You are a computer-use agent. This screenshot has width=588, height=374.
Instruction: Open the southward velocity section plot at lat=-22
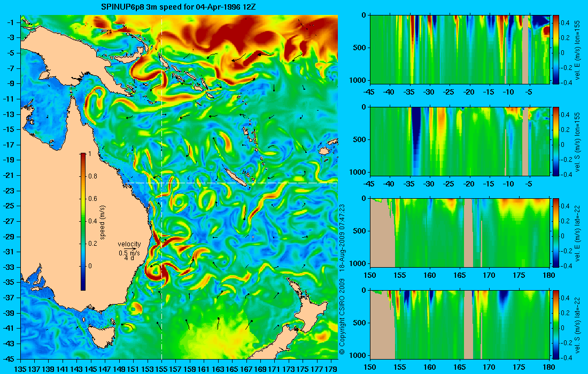click(x=460, y=324)
